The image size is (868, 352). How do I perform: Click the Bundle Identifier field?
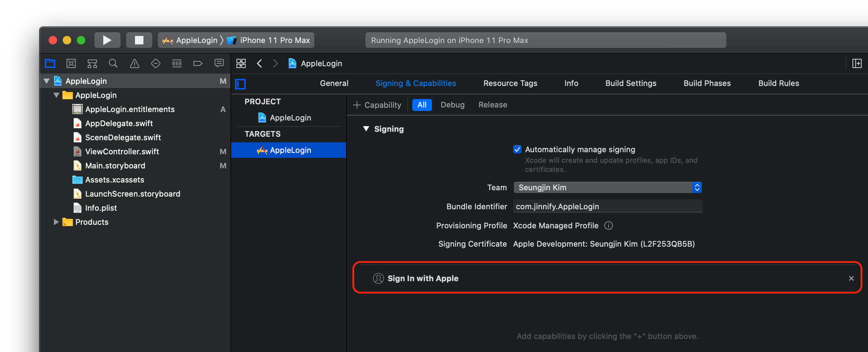tap(608, 206)
